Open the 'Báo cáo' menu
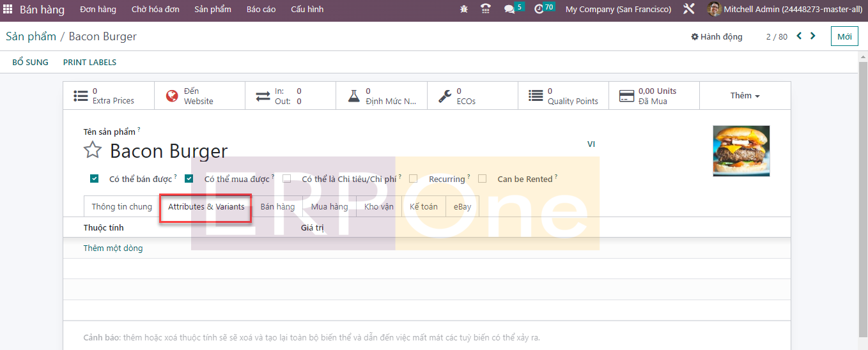 [261, 10]
